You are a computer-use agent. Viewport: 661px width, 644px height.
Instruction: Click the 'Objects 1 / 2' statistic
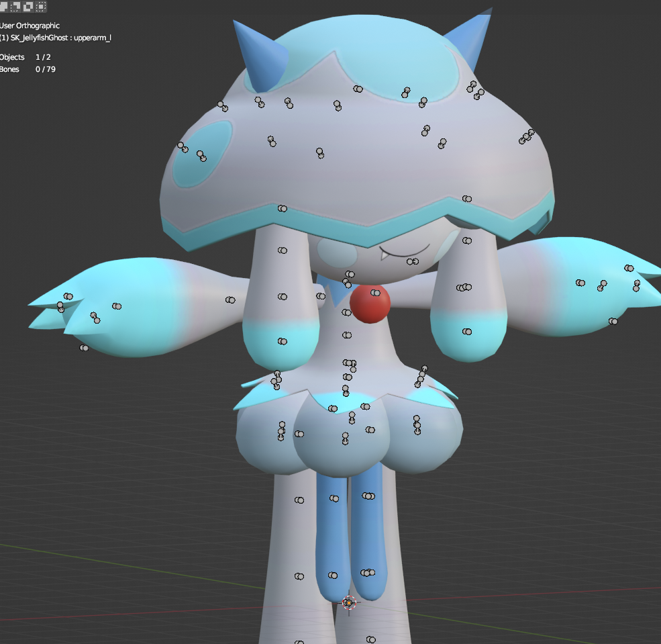click(x=26, y=57)
